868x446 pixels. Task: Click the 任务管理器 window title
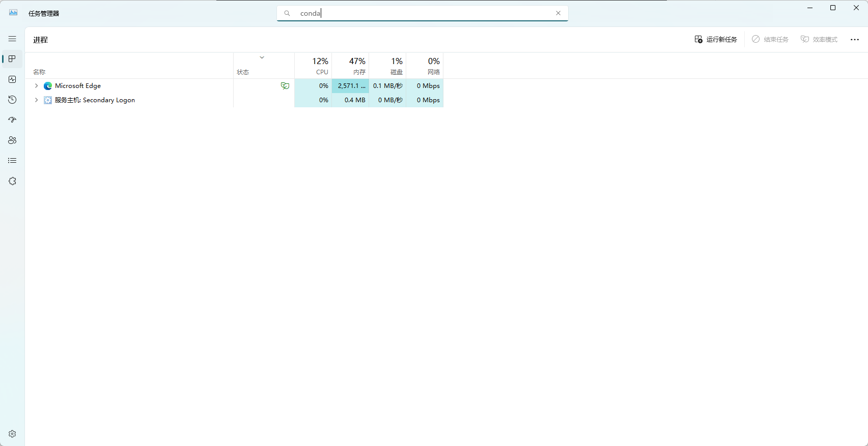pyautogui.click(x=44, y=13)
